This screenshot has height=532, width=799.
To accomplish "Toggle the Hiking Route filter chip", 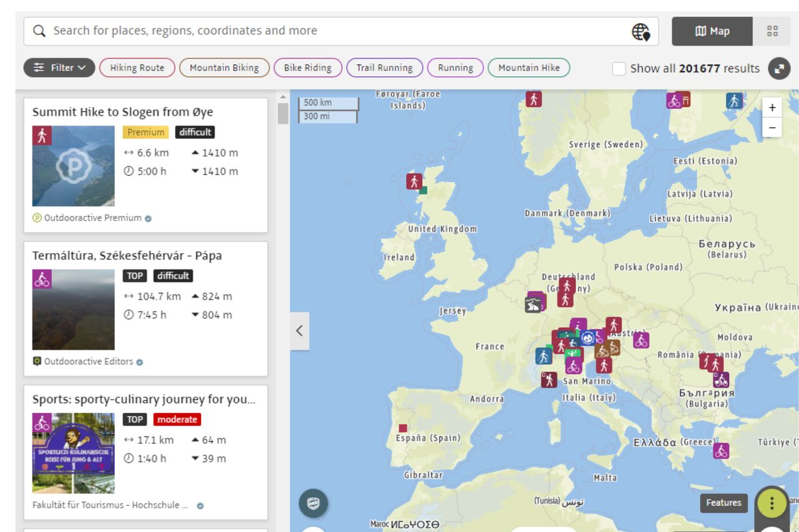I will [136, 68].
